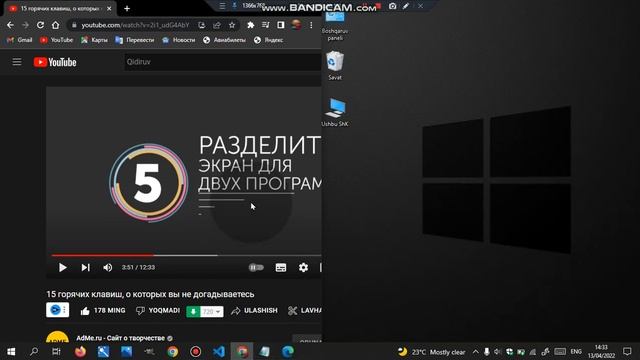Close the YouTube browser tab

coord(109,8)
